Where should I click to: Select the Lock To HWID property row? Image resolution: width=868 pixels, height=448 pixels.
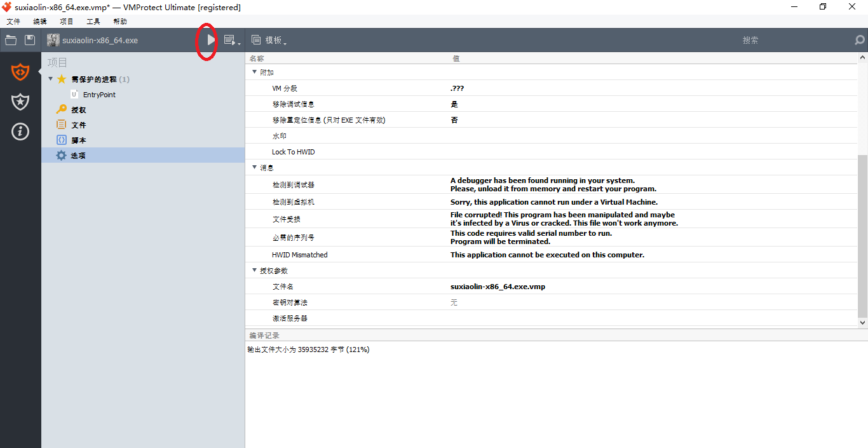[552, 152]
